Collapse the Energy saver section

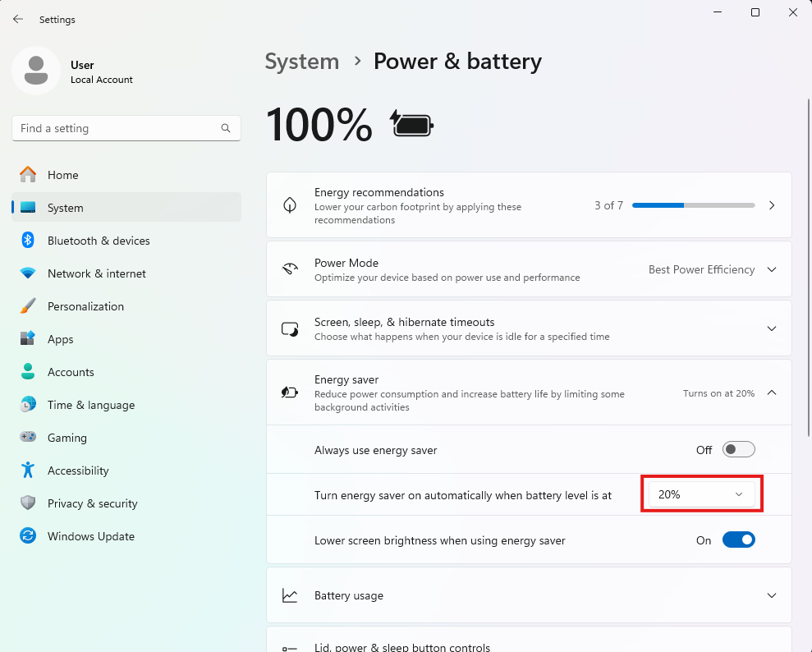771,393
